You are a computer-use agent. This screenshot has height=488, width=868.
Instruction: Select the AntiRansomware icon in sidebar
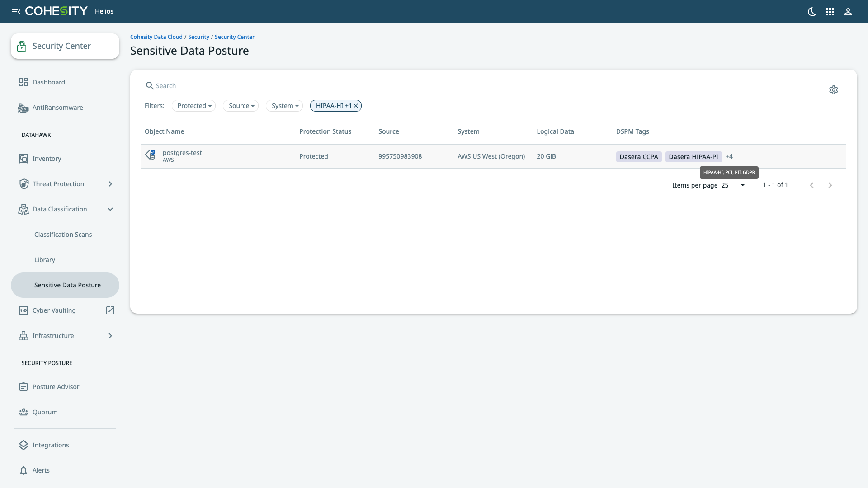(x=24, y=108)
